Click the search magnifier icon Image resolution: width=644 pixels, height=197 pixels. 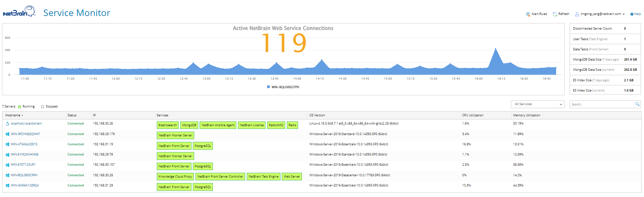[637, 104]
